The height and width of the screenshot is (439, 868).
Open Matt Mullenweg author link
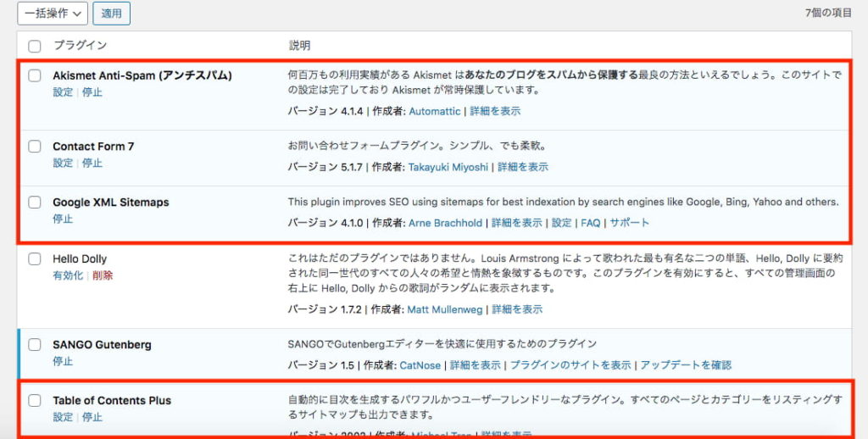(x=444, y=308)
